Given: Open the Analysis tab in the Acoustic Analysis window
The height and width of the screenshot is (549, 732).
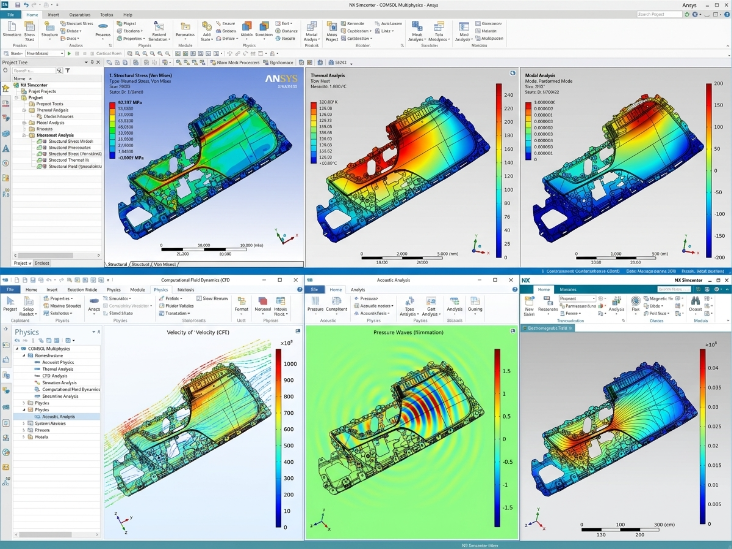Looking at the screenshot, I should [358, 289].
